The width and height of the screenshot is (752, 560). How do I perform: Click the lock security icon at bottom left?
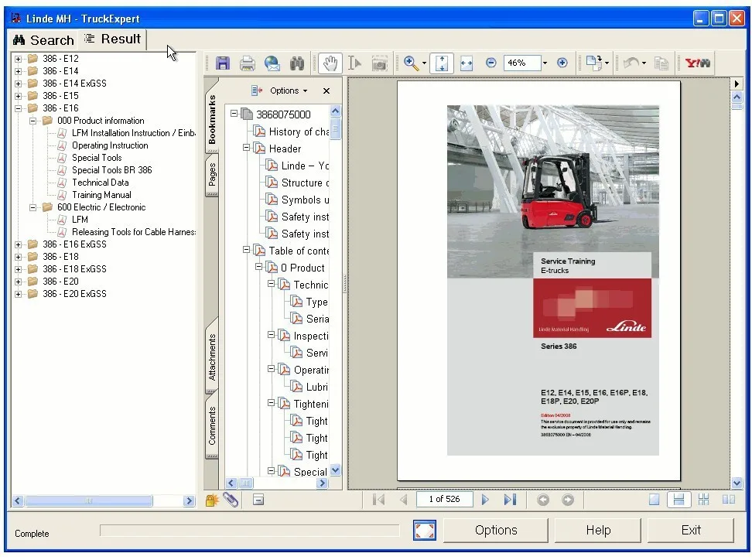pyautogui.click(x=211, y=500)
